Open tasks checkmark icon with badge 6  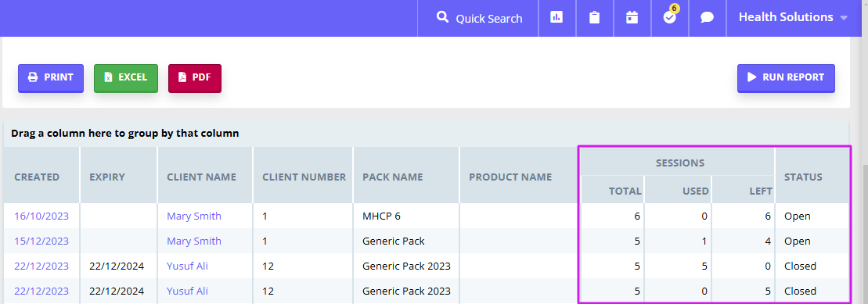point(670,16)
